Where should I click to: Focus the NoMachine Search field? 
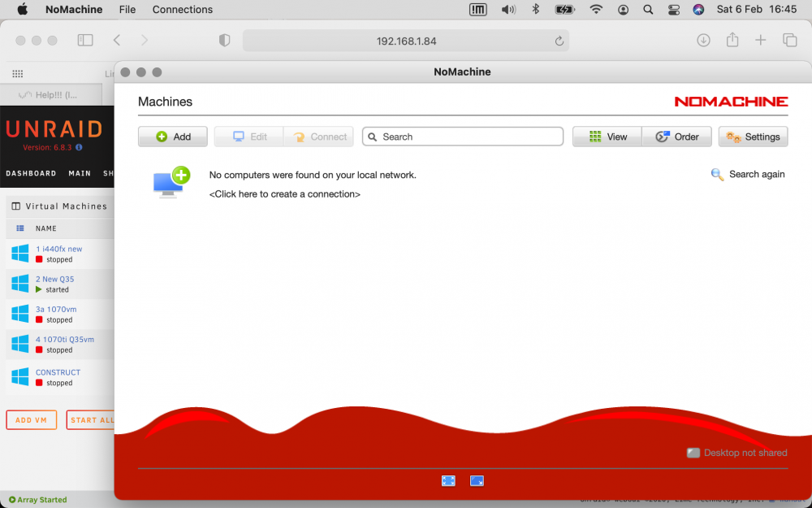[x=463, y=137]
